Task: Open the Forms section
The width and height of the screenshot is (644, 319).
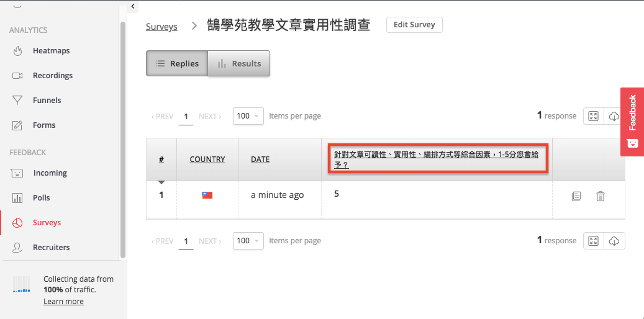Action: pos(43,125)
